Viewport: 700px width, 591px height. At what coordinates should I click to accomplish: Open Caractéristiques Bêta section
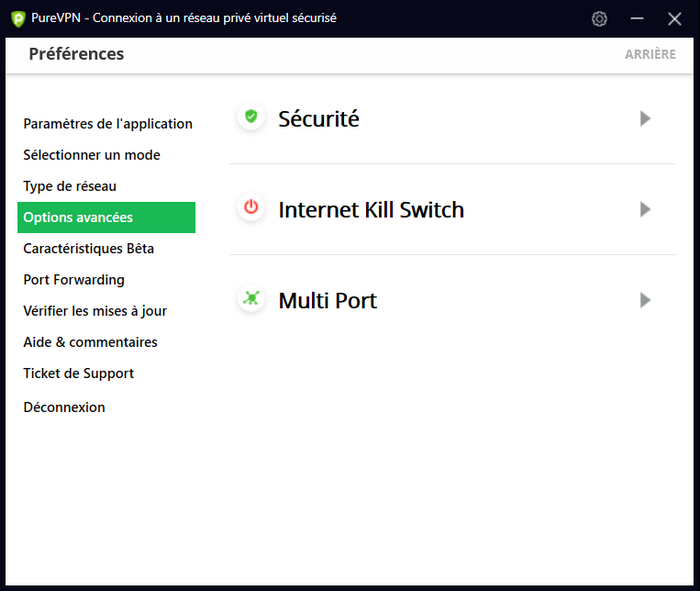tap(88, 249)
